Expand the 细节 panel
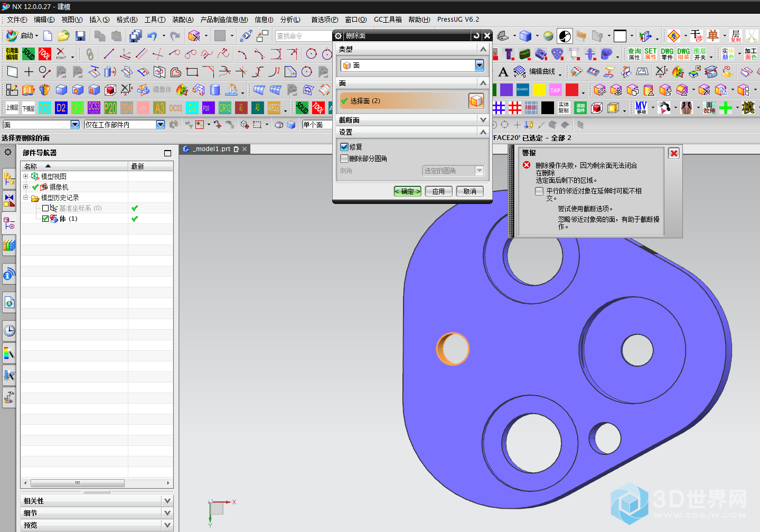The image size is (760, 532). [x=167, y=513]
